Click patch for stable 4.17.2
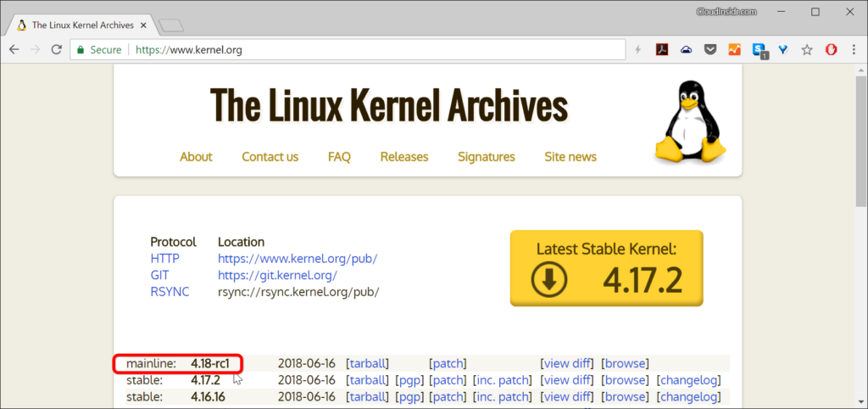Screen dimensions: 868x409 click(x=448, y=380)
